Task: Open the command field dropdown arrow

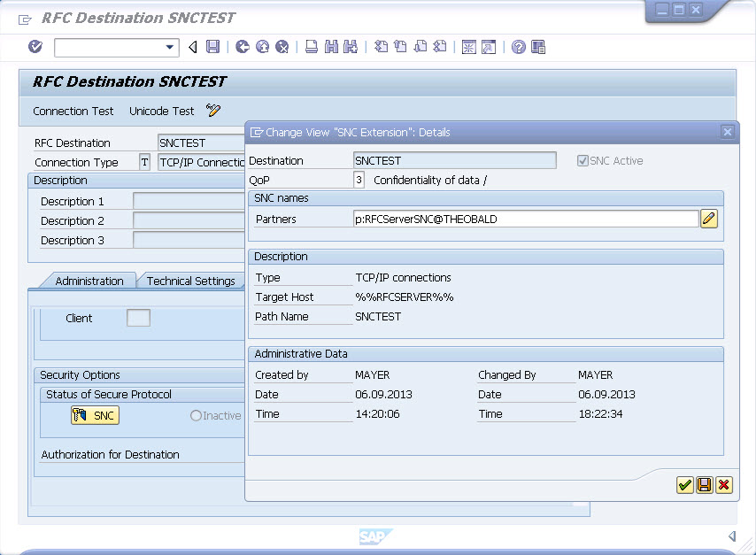Action: pos(171,47)
